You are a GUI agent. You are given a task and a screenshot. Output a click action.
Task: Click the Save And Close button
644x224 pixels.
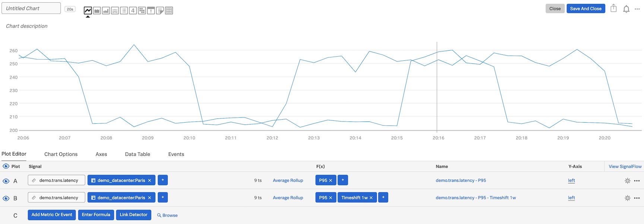pyautogui.click(x=585, y=9)
